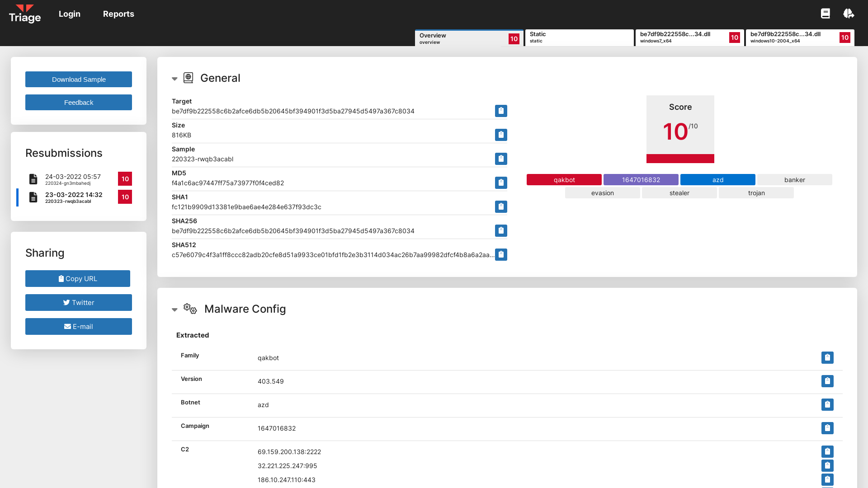Switch to the Overview tab
This screenshot has width=868, height=488.
(469, 38)
